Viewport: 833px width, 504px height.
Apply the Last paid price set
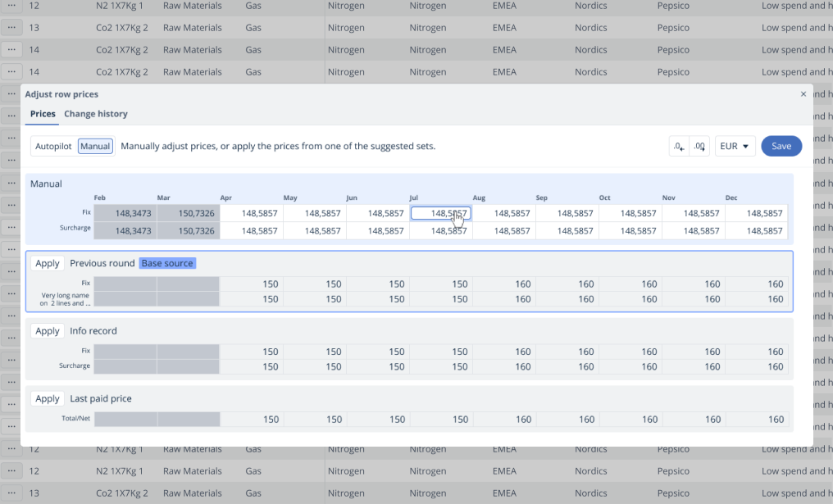click(x=48, y=398)
